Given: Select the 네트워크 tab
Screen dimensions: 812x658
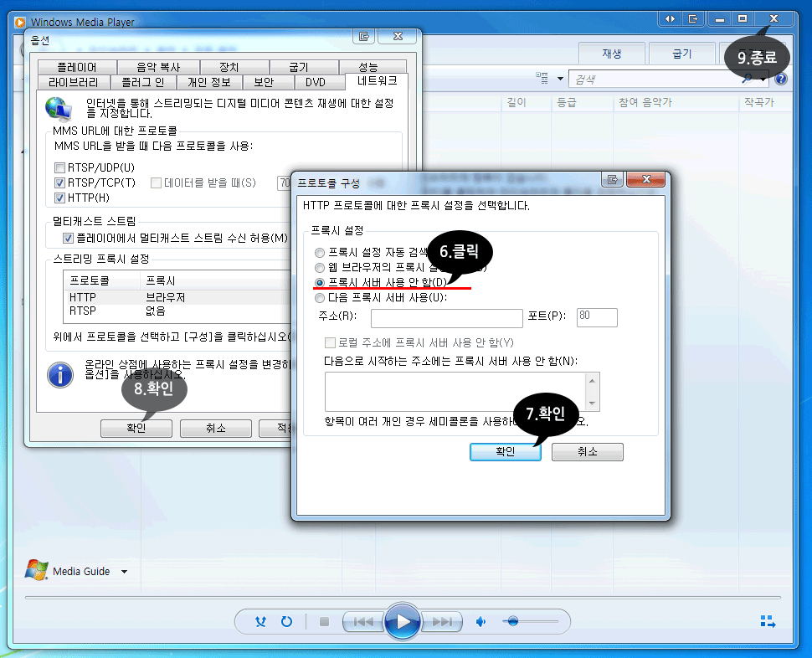Looking at the screenshot, I should (x=377, y=80).
